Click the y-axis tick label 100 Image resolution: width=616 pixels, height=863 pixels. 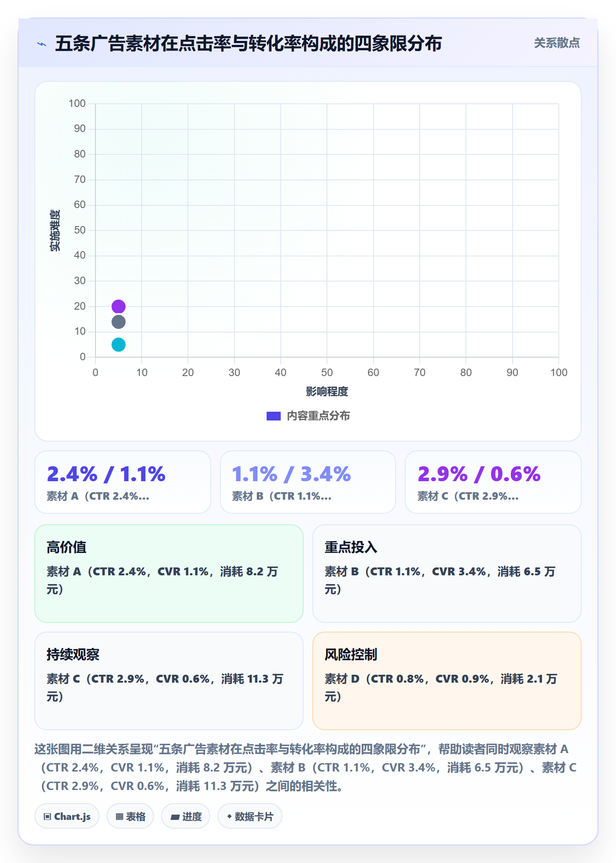[x=77, y=103]
